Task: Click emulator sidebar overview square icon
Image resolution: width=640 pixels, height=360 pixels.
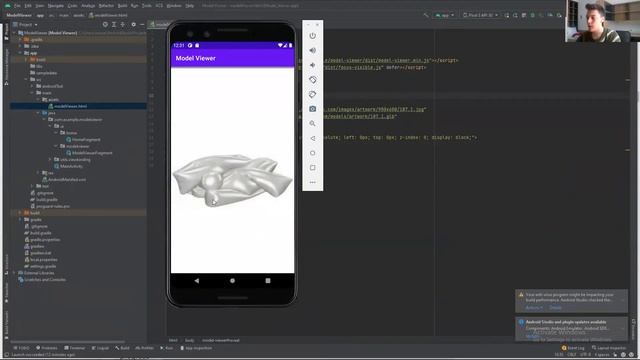Action: pos(312,168)
